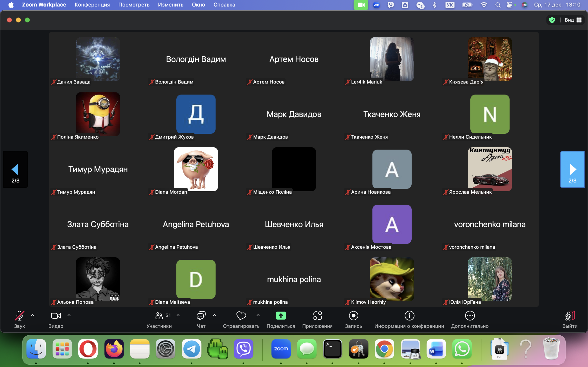The width and height of the screenshot is (588, 367).
Task: Go to next gallery page arrow
Action: (x=572, y=170)
